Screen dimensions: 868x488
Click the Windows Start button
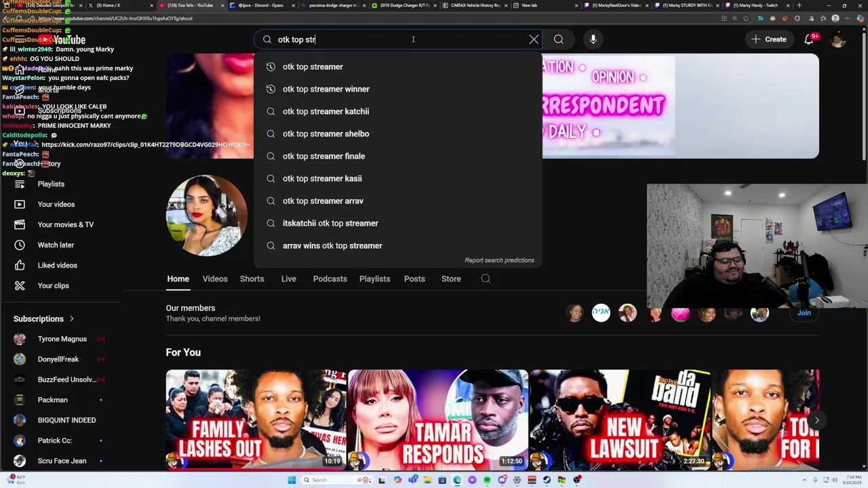(292, 480)
